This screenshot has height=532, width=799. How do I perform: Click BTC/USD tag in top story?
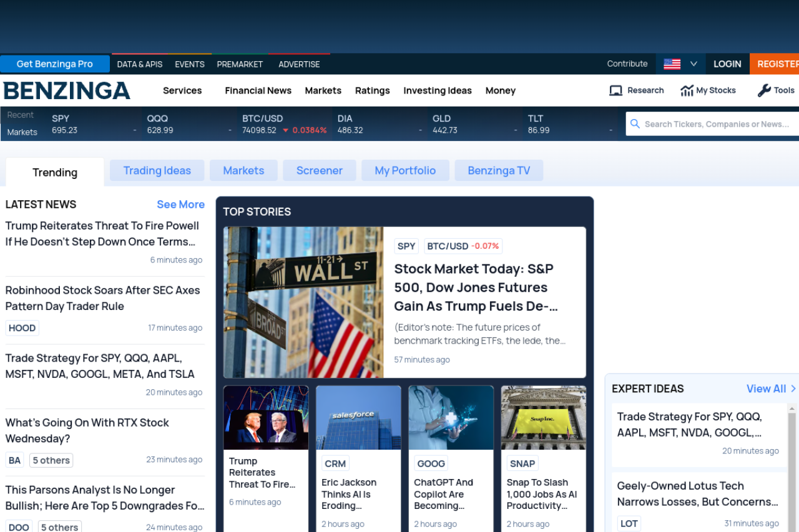point(463,246)
